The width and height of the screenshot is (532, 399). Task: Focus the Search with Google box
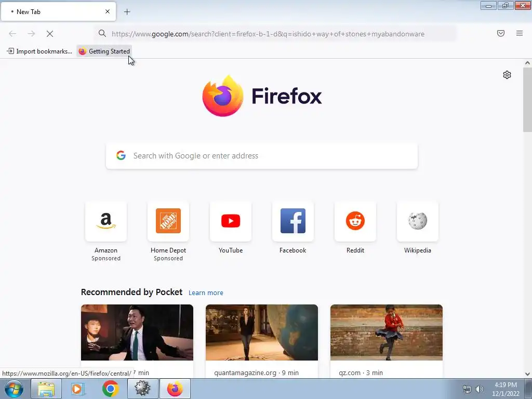click(262, 156)
